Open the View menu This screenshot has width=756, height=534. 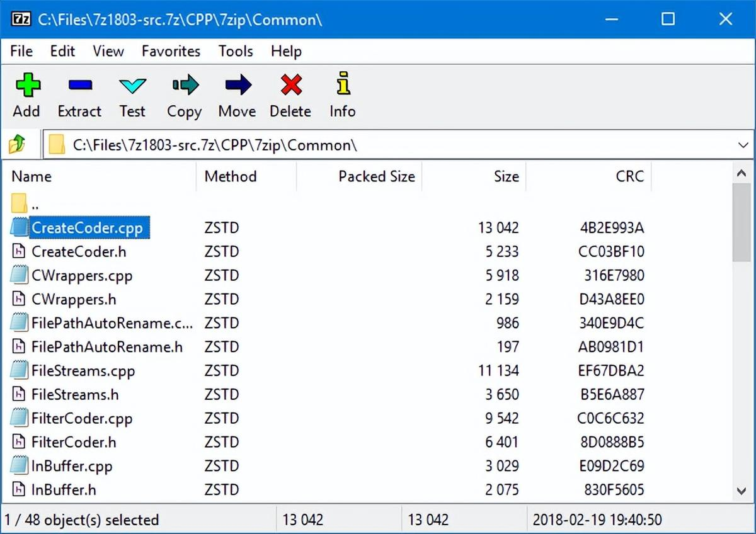click(x=108, y=51)
